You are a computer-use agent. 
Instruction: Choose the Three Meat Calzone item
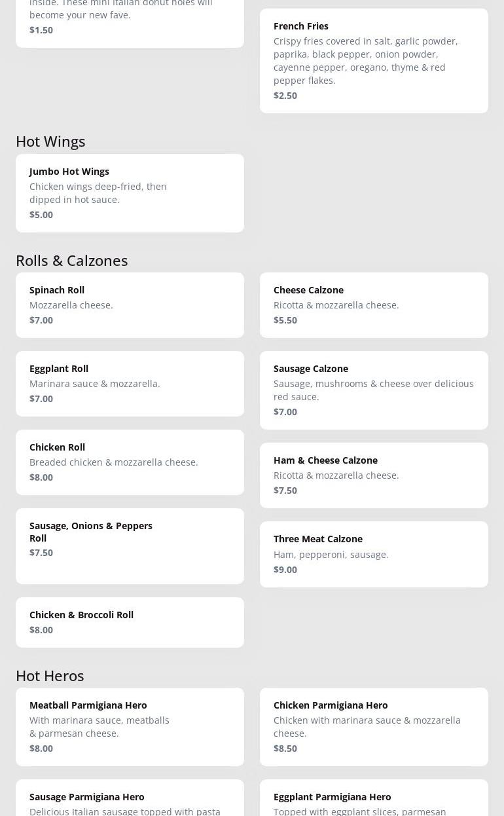pyautogui.click(x=374, y=553)
